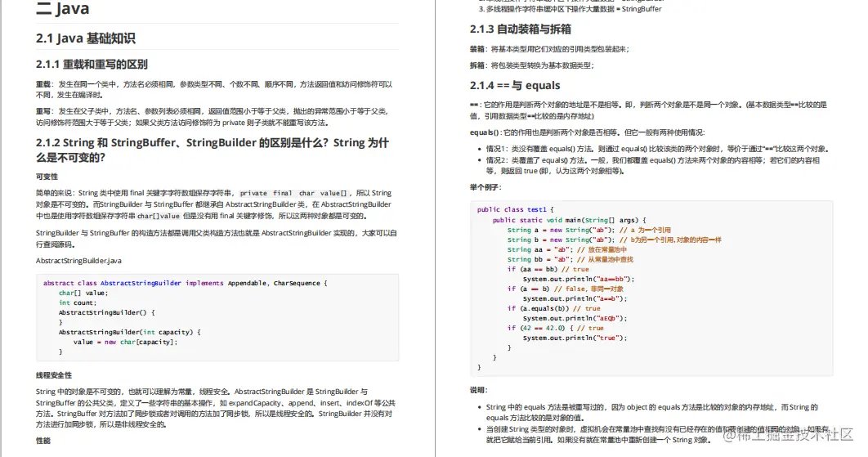Click bullet starting '当创建 String 类型的对象时'
Image resolution: width=868 pixels, height=457 pixels.
658,434
